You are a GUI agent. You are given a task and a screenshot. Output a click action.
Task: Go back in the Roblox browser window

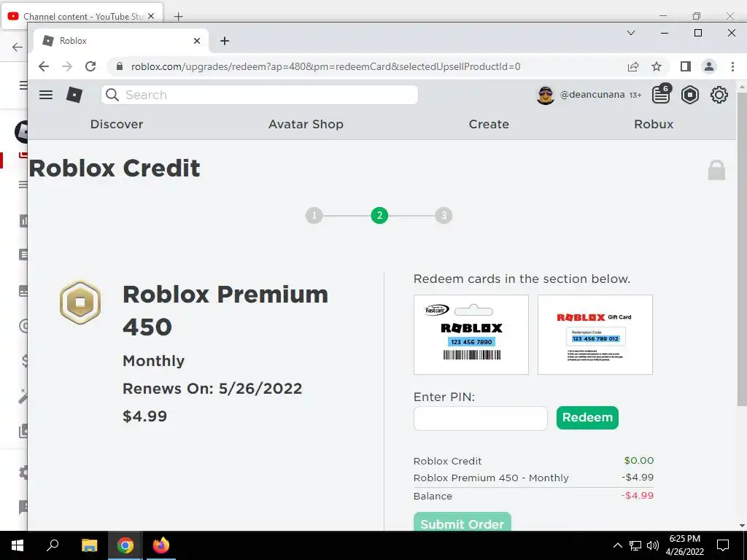coord(43,66)
